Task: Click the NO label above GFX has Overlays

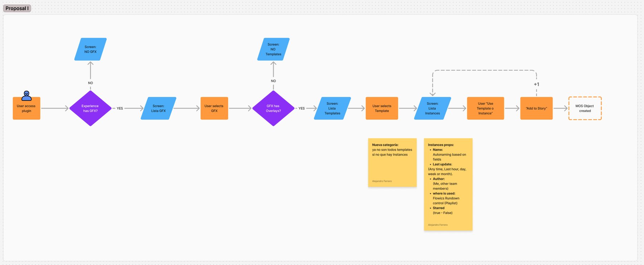Action: pyautogui.click(x=273, y=81)
